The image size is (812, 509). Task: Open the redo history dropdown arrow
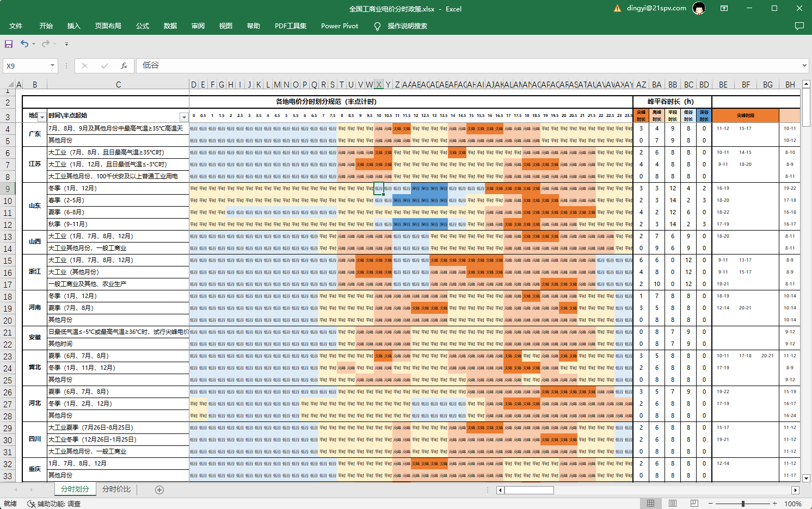55,44
